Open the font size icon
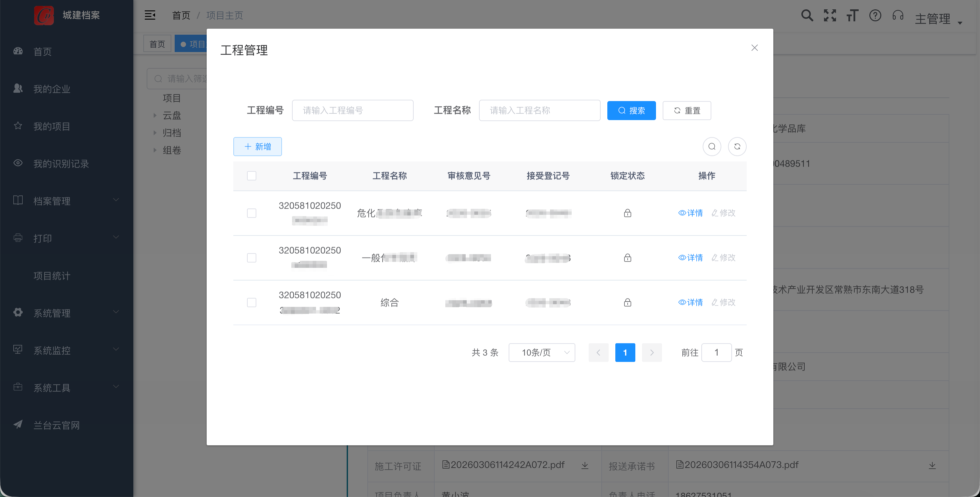This screenshot has height=497, width=980. click(852, 15)
